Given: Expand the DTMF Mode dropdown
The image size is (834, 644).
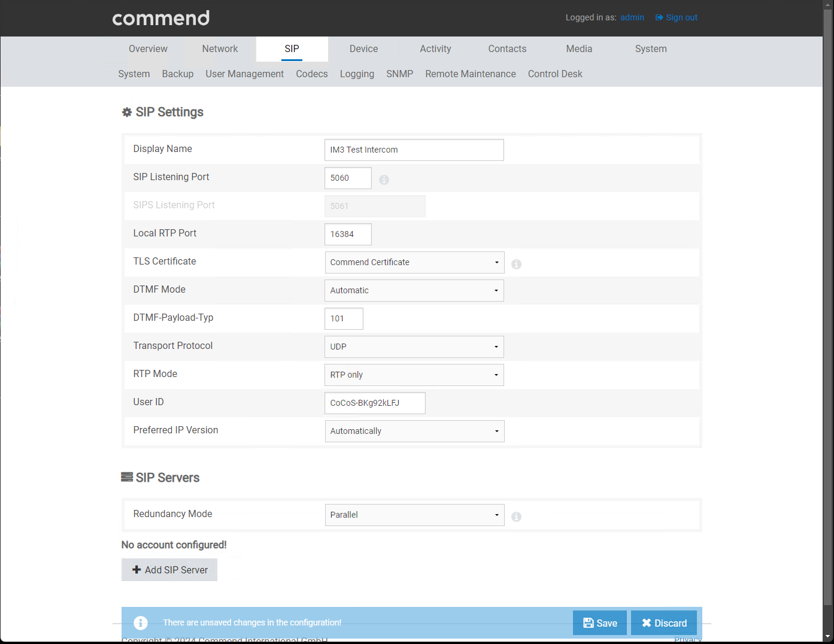Looking at the screenshot, I should click(x=414, y=290).
